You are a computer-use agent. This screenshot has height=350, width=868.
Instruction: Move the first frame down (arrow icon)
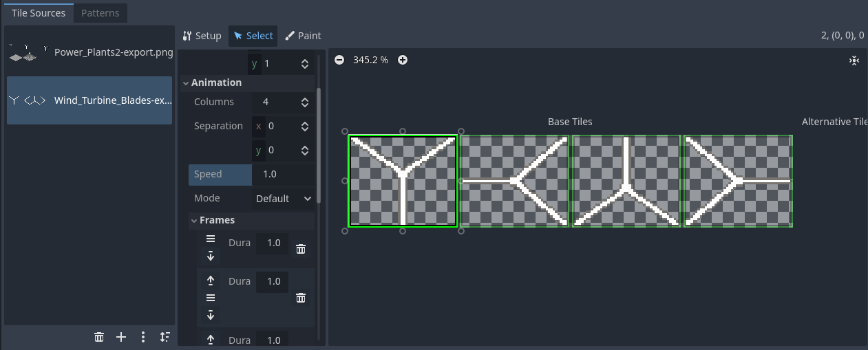pos(211,256)
